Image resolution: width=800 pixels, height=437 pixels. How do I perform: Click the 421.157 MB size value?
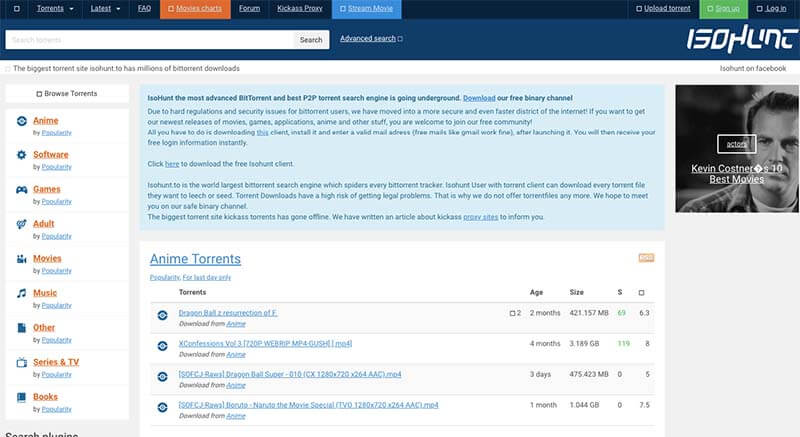pyautogui.click(x=589, y=313)
